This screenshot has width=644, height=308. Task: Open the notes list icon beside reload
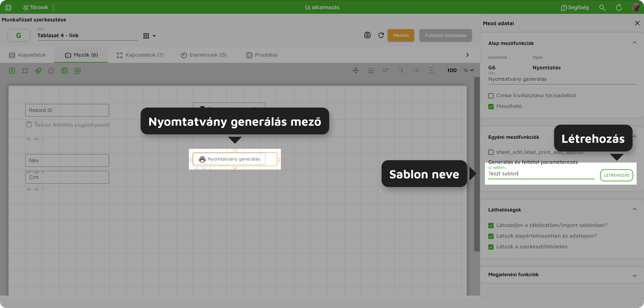pos(367,35)
